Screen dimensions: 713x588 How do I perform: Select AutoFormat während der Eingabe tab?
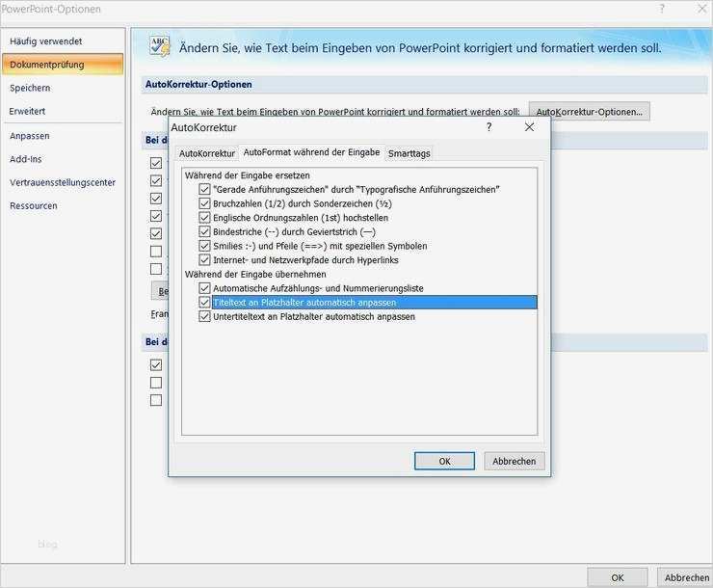(311, 152)
